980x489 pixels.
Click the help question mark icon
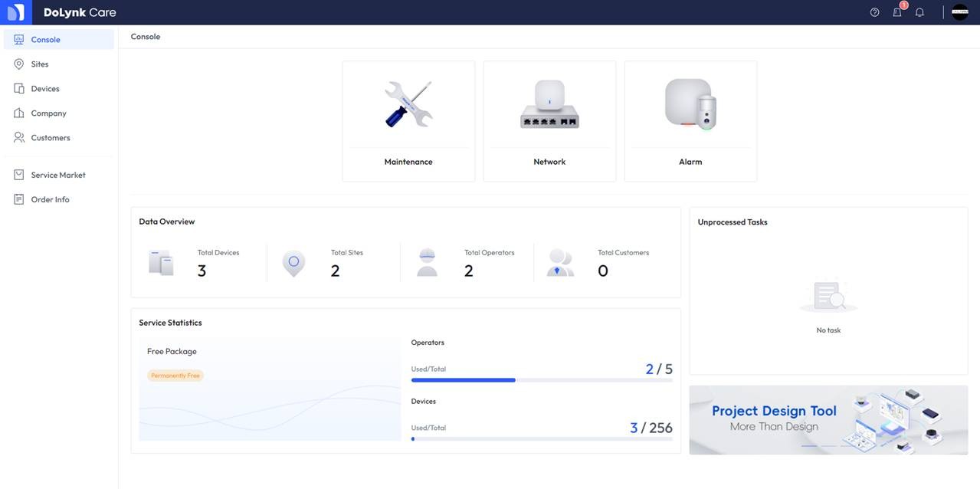tap(874, 12)
